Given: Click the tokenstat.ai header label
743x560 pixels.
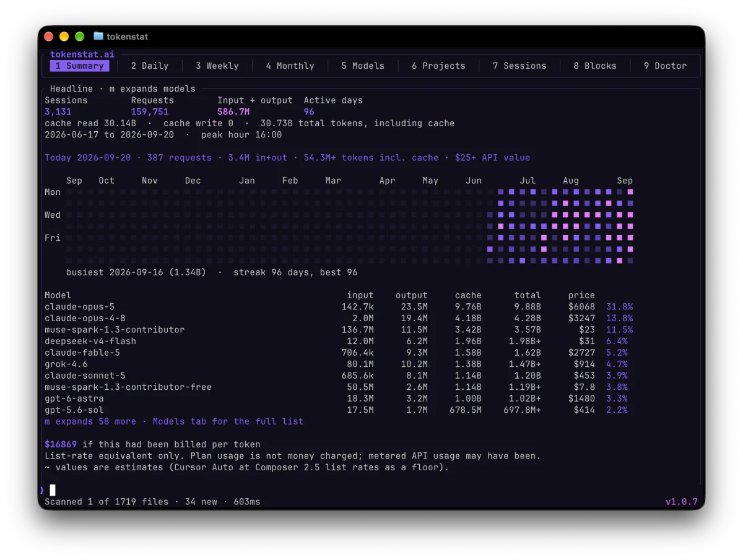Looking at the screenshot, I should (82, 54).
